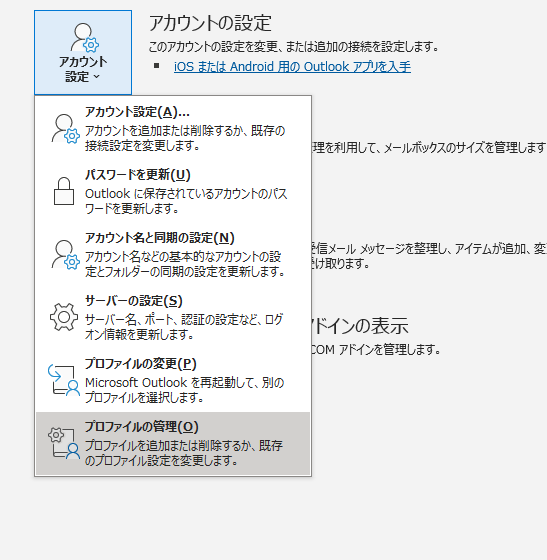The width and height of the screenshot is (547, 560).
Task: Click the アカウント設定 dropdown button
Action: pyautogui.click(x=83, y=52)
